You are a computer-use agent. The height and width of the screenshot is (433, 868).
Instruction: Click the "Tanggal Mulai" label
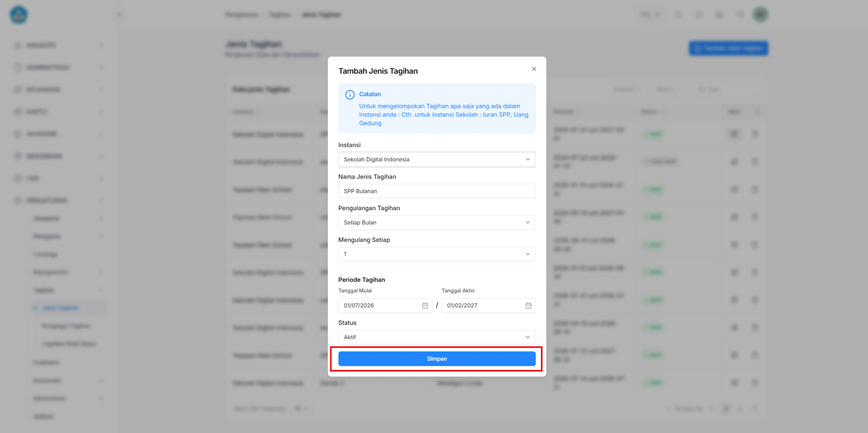coord(355,290)
